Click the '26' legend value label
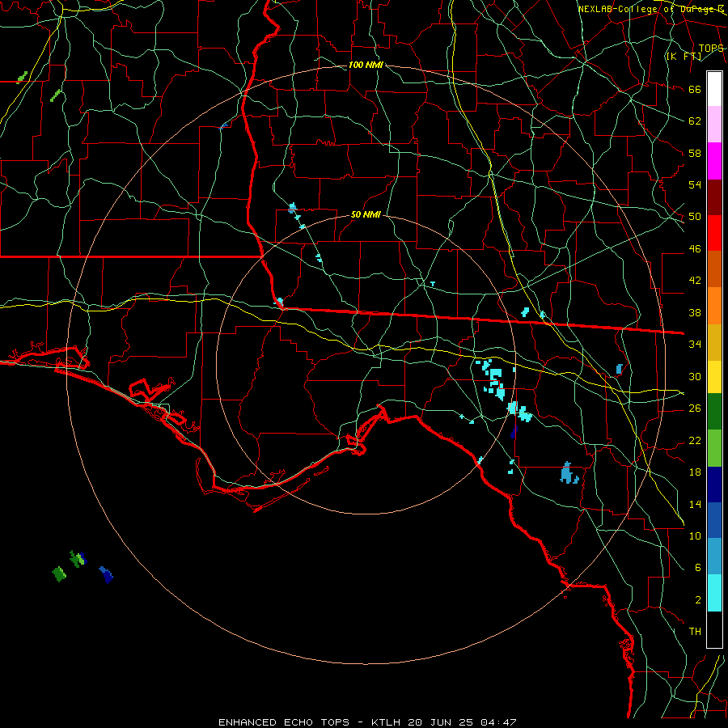This screenshot has height=728, width=728. click(x=695, y=408)
